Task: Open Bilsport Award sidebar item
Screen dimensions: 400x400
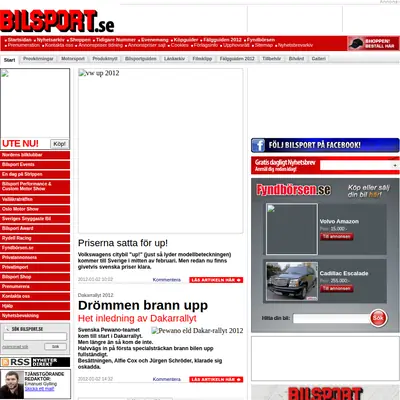Action: click(x=35, y=229)
